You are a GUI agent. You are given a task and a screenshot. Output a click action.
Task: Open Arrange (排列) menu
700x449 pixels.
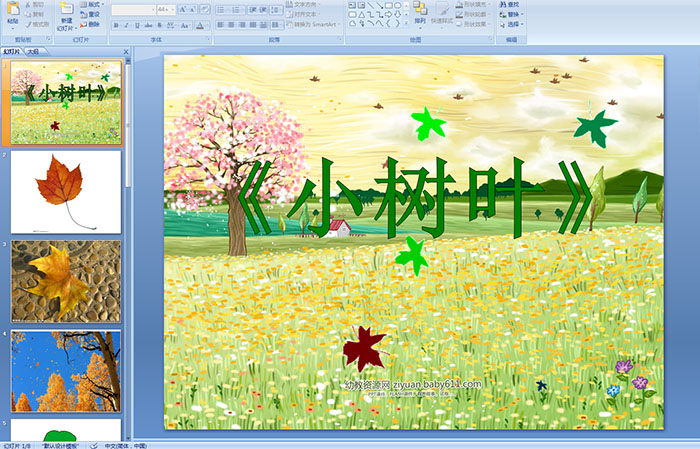pos(420,14)
